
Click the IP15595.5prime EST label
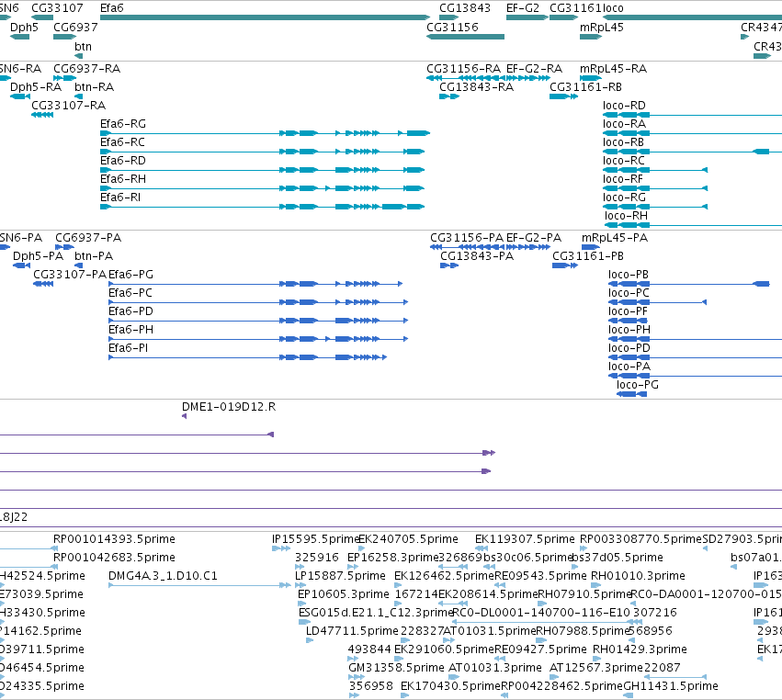coord(315,538)
